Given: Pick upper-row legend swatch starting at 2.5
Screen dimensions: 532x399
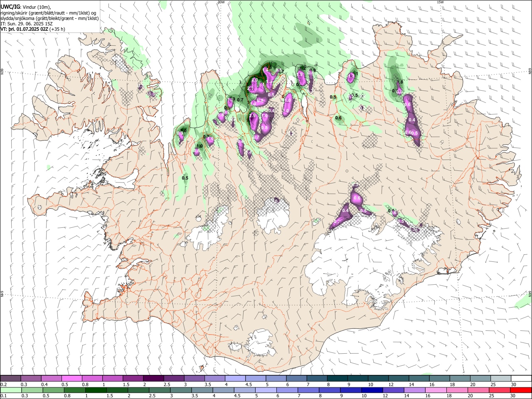Looking at the screenshot, I should (174, 379).
